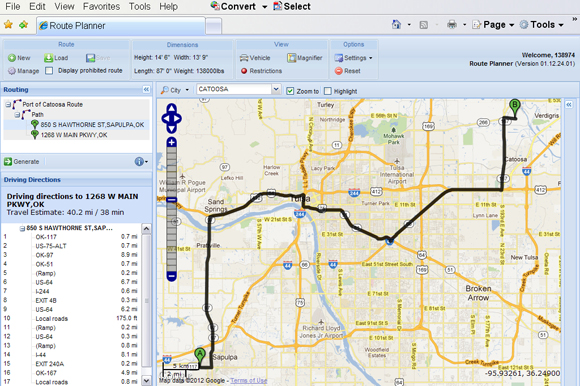Click direction step 2 US-75-ALT

point(71,246)
